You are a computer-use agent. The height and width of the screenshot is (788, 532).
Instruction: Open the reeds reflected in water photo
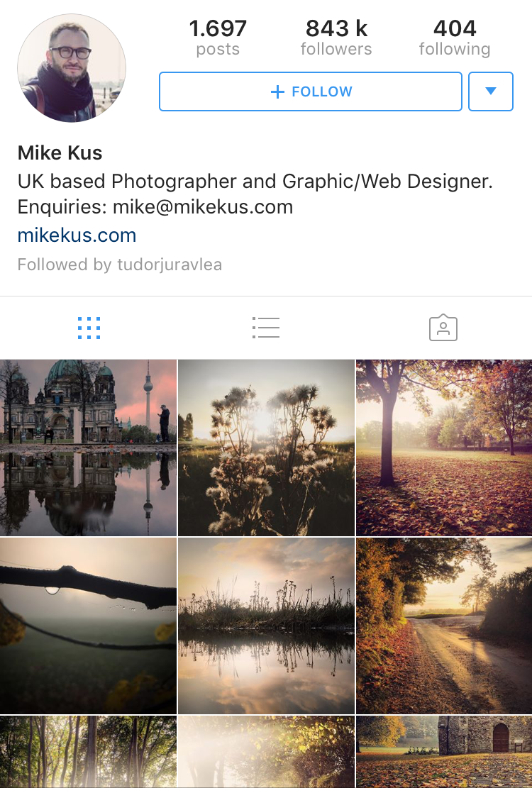pyautogui.click(x=266, y=626)
